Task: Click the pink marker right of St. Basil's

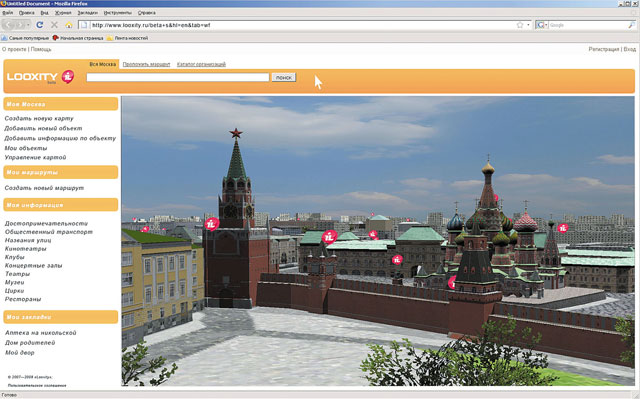Action: 562,228
